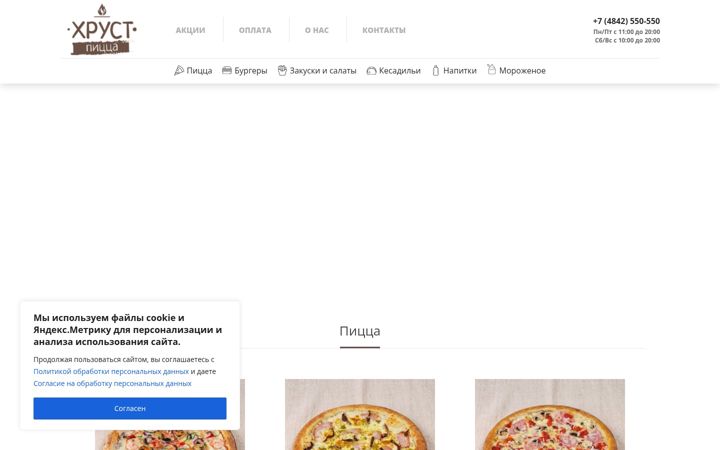Viewport: 720px width, 450px height.
Task: Click the Хруст Пицца logo
Action: pyautogui.click(x=102, y=29)
